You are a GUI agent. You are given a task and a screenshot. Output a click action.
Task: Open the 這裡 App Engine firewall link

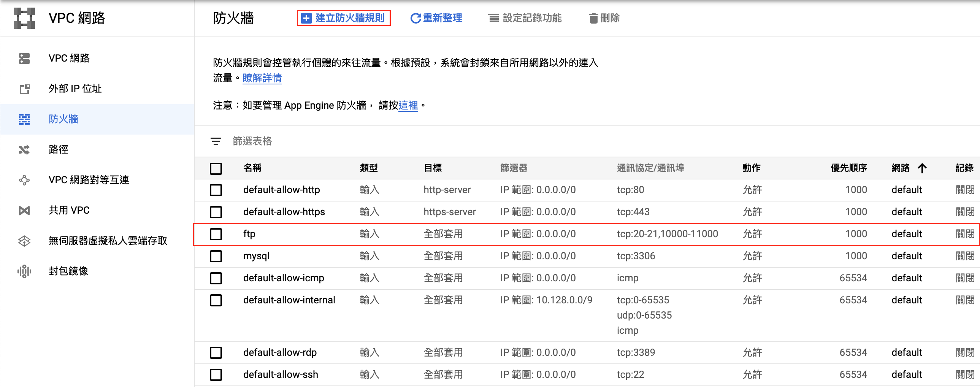click(408, 105)
